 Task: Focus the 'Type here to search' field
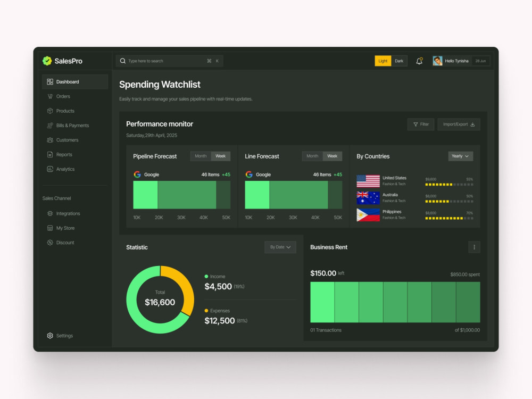(169, 61)
